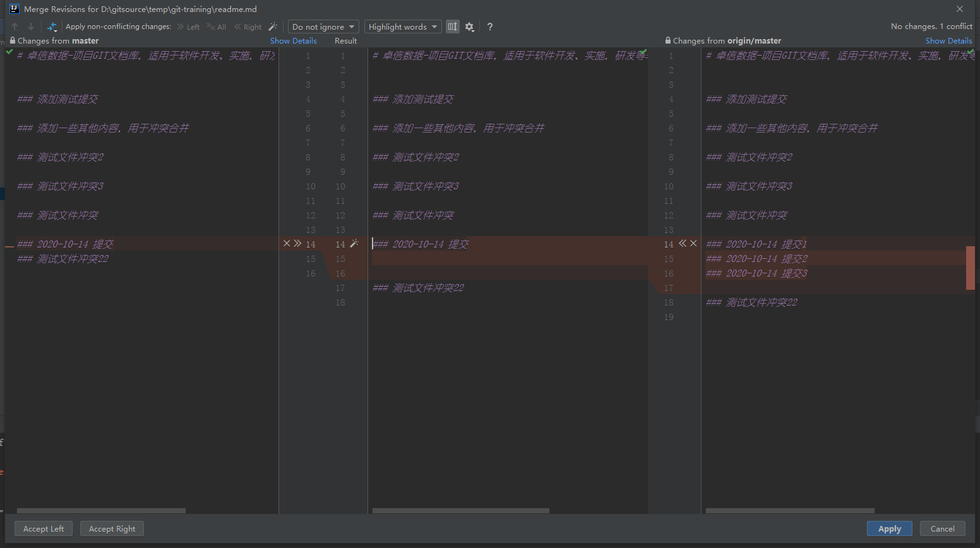Cancel the merge dialog
Image resolution: width=980 pixels, height=548 pixels.
point(943,528)
